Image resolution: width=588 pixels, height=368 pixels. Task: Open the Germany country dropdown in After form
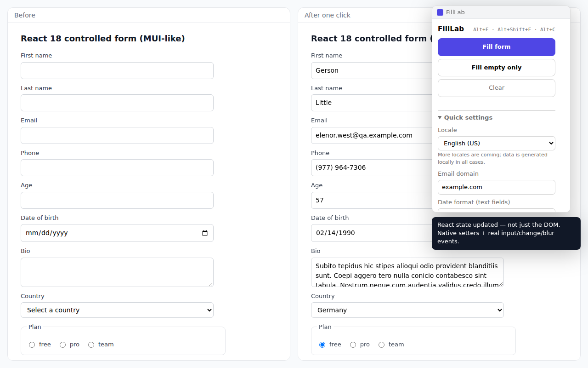407,310
